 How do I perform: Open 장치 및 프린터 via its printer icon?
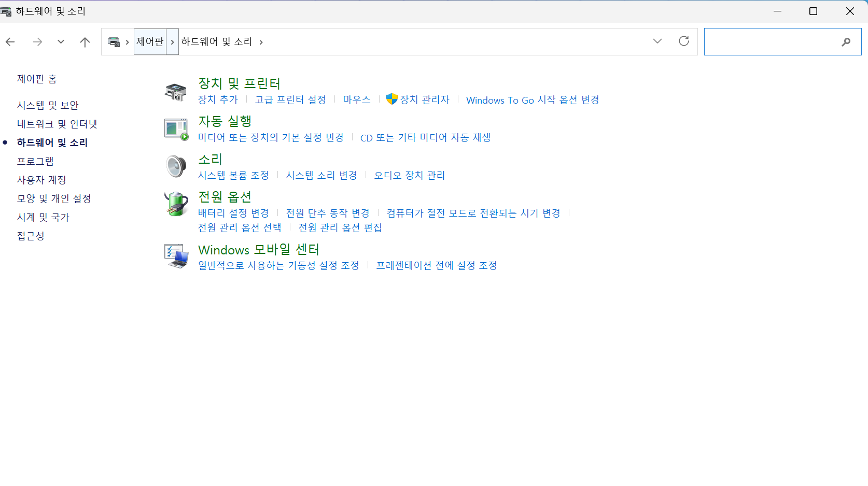point(176,91)
